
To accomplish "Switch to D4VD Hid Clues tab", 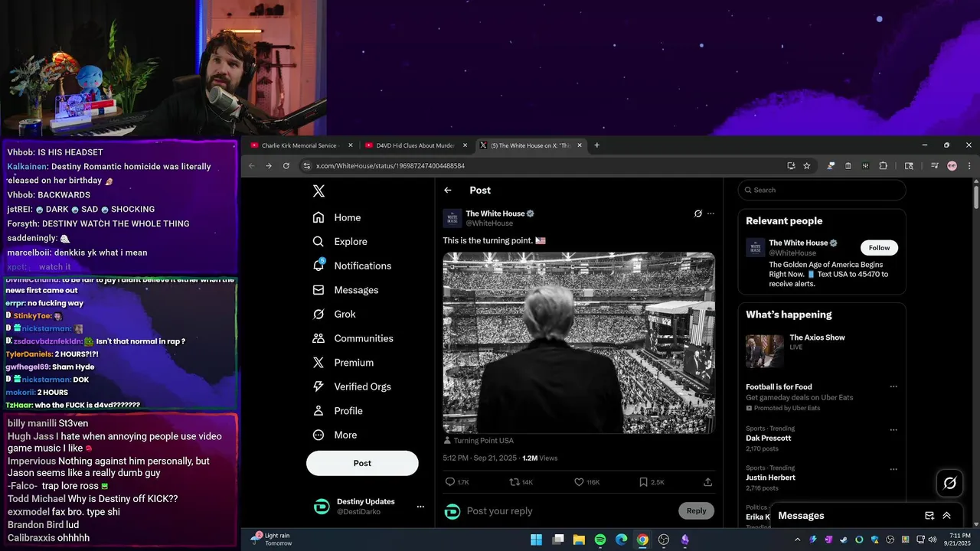I will [x=416, y=145].
